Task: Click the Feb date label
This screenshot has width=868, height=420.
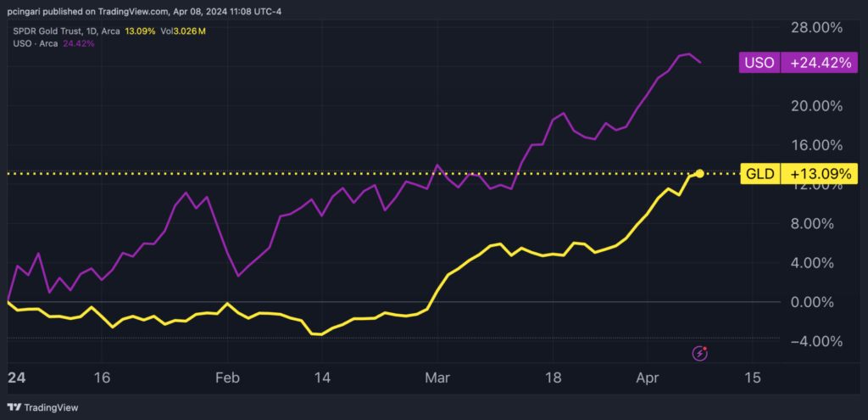Action: [x=227, y=378]
